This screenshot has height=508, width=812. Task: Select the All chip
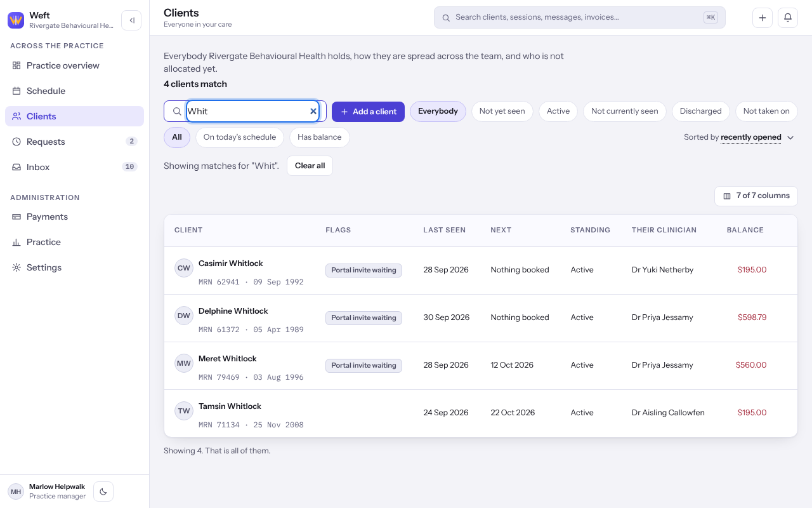pos(177,137)
